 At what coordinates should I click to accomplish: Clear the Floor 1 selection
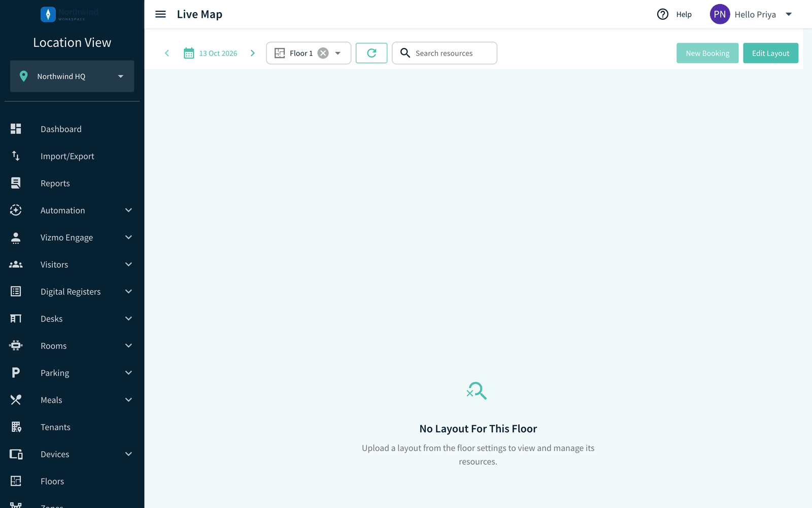tap(323, 53)
